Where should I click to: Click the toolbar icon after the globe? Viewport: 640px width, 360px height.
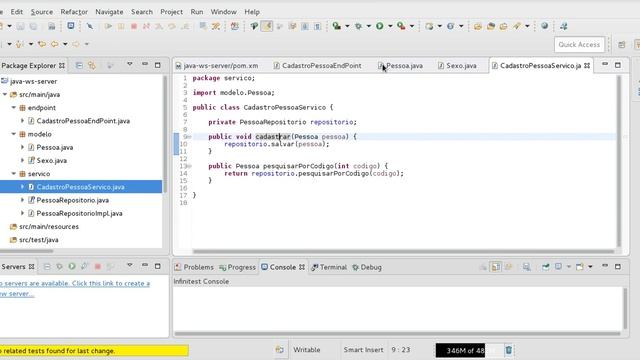[x=564, y=26]
